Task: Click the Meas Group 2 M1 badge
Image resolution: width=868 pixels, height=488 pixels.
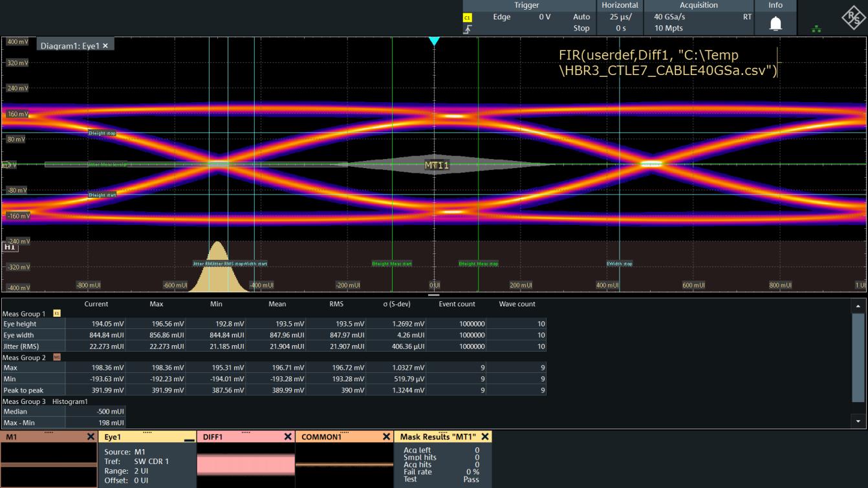Action: [x=56, y=357]
